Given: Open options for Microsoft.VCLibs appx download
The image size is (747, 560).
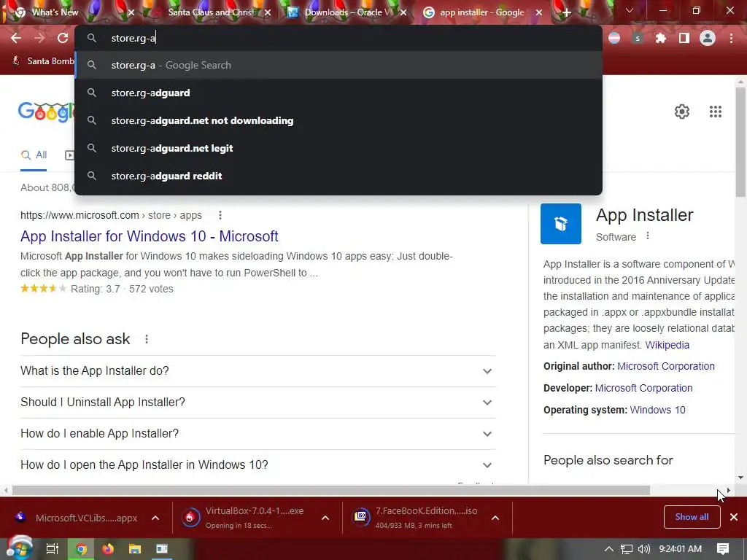Looking at the screenshot, I should tap(155, 518).
